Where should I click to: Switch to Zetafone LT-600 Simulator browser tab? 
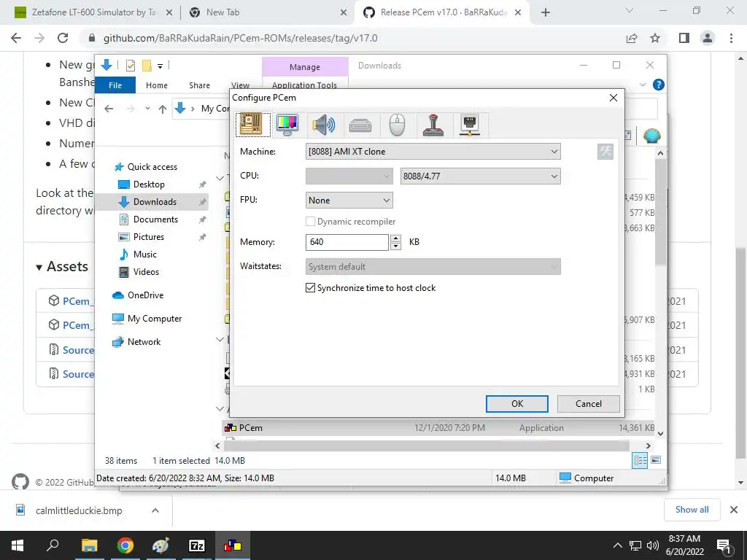pyautogui.click(x=94, y=12)
